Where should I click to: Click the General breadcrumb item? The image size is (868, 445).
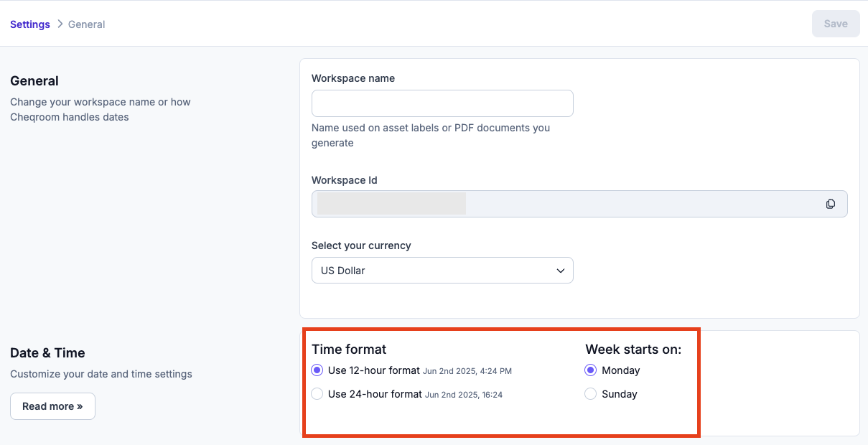tap(87, 24)
